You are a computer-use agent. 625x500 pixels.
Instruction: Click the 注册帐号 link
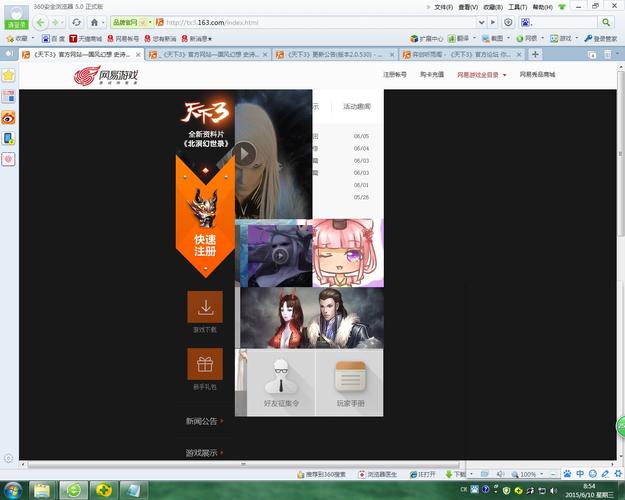pyautogui.click(x=395, y=75)
